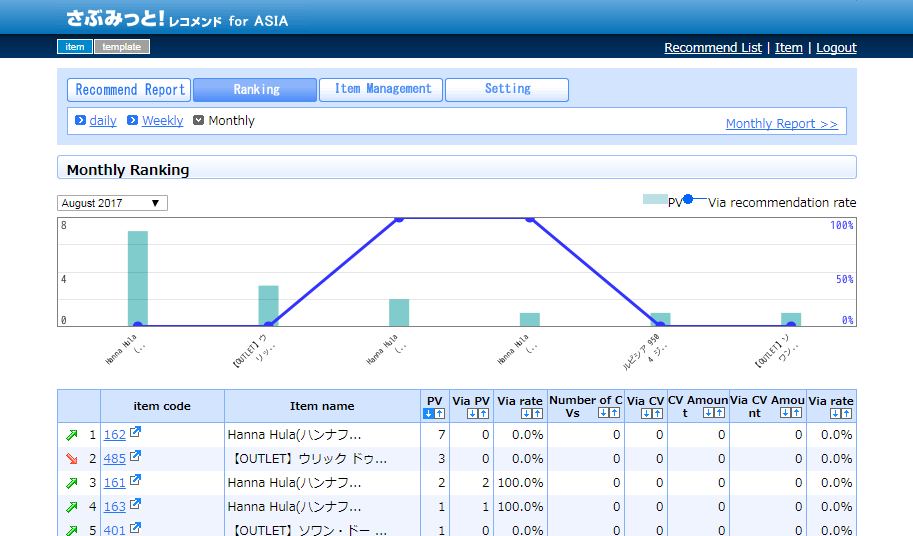Click the Monthly Report link

[781, 124]
